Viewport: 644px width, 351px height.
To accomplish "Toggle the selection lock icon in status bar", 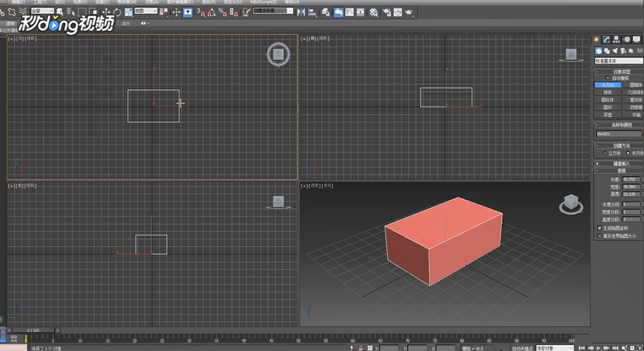I will click(x=360, y=349).
